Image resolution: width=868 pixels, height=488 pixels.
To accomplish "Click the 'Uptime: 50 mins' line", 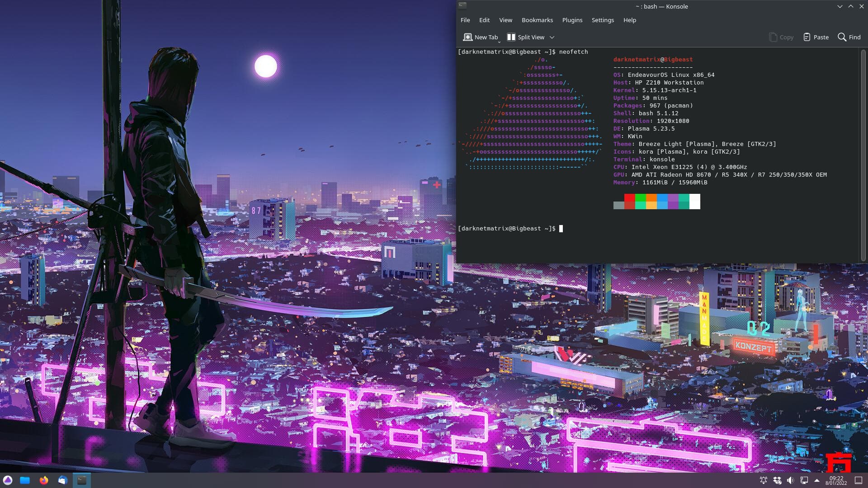I will (640, 98).
